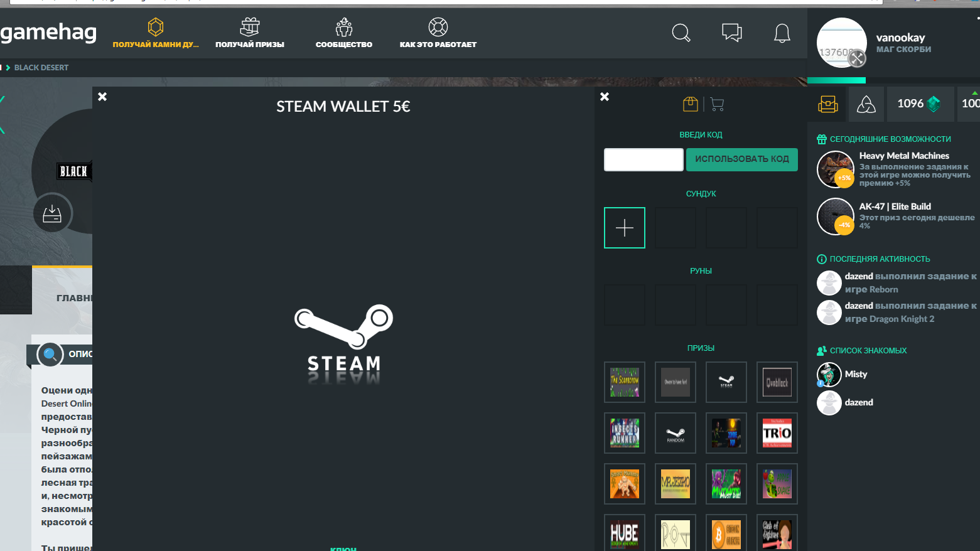The width and height of the screenshot is (980, 551).
Task: Open the yellow backpack inventory icon
Action: 828,104
